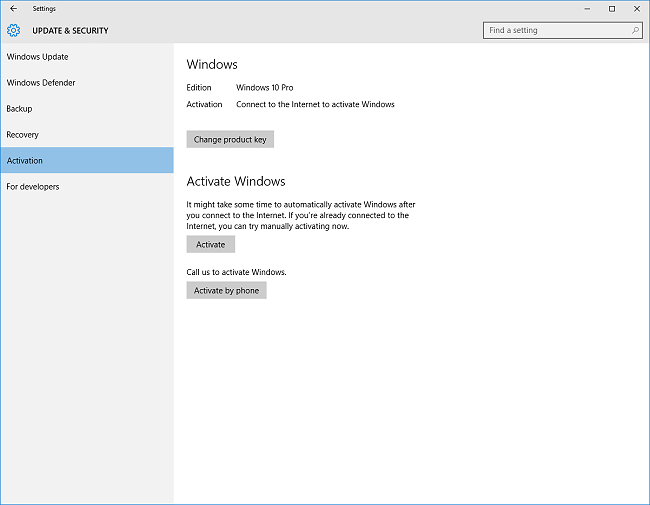Click the 'Connect to the Internet' activation status
The height and width of the screenshot is (505, 650).
(x=315, y=104)
